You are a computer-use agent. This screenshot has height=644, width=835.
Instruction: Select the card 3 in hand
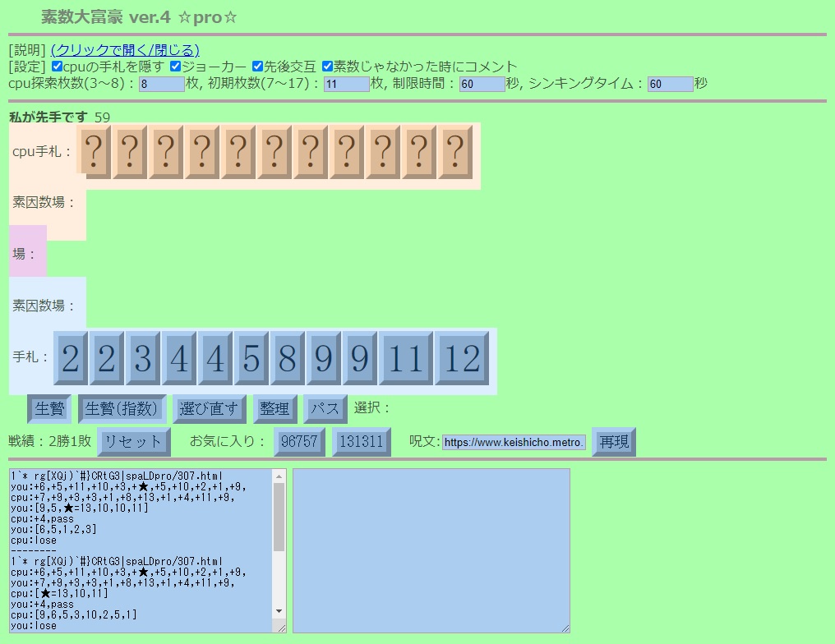point(143,357)
